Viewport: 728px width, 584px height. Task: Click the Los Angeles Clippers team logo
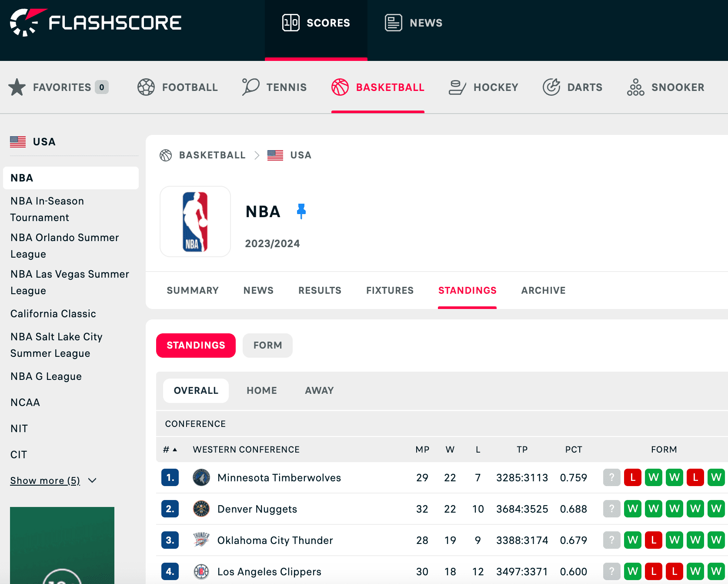coord(201,571)
